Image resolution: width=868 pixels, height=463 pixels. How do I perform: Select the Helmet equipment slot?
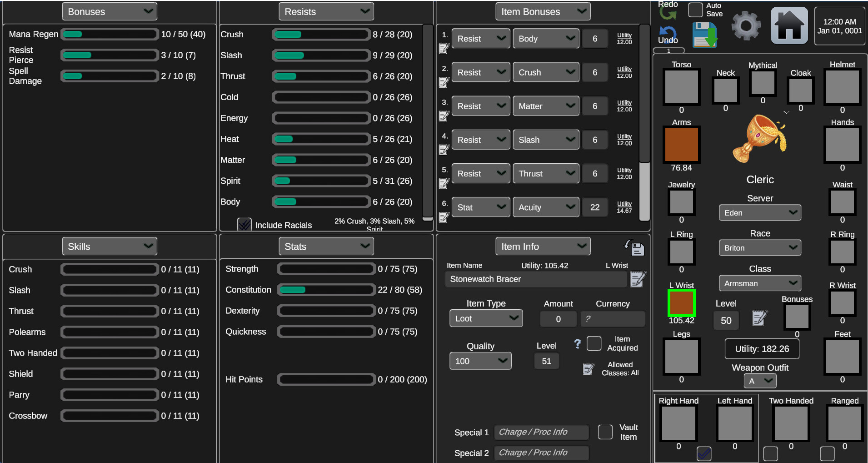coord(842,86)
